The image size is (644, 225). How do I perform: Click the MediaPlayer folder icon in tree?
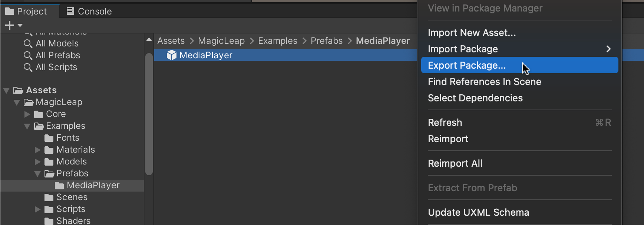59,186
